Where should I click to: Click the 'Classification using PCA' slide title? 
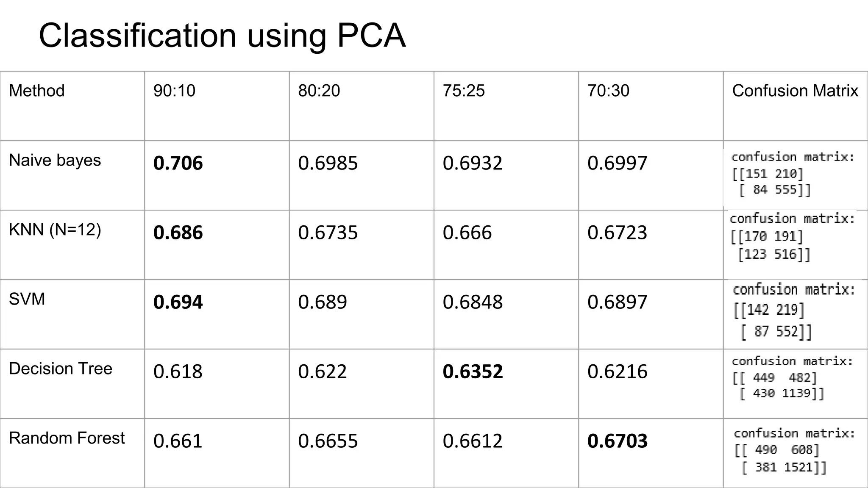tap(222, 36)
